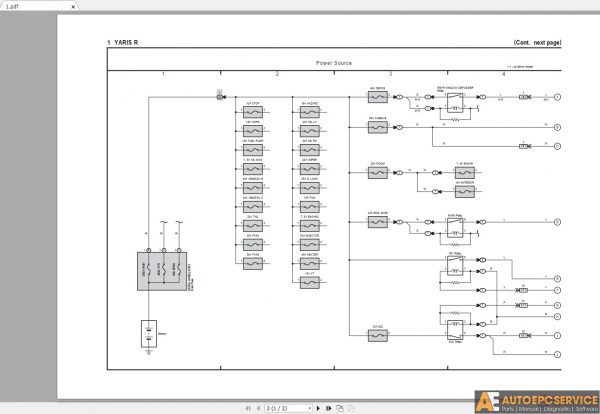Click the 40A DEFOG fuse symbol
600x414 pixels.
[378, 97]
